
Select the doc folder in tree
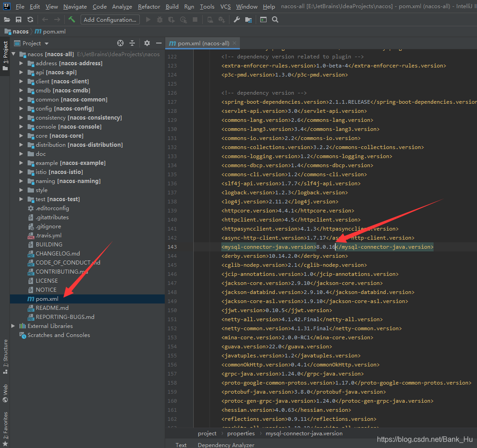[x=40, y=154]
